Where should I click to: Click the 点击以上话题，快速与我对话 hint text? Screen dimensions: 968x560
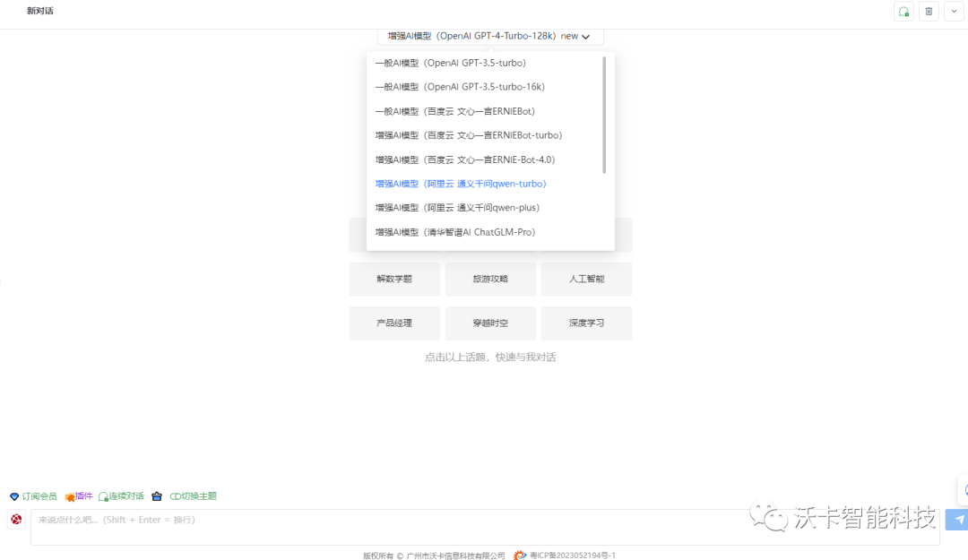490,358
